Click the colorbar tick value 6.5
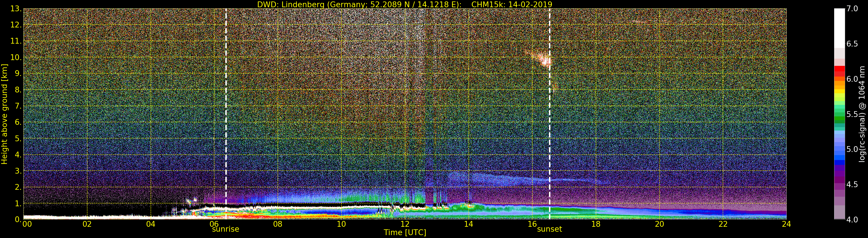 [x=852, y=44]
